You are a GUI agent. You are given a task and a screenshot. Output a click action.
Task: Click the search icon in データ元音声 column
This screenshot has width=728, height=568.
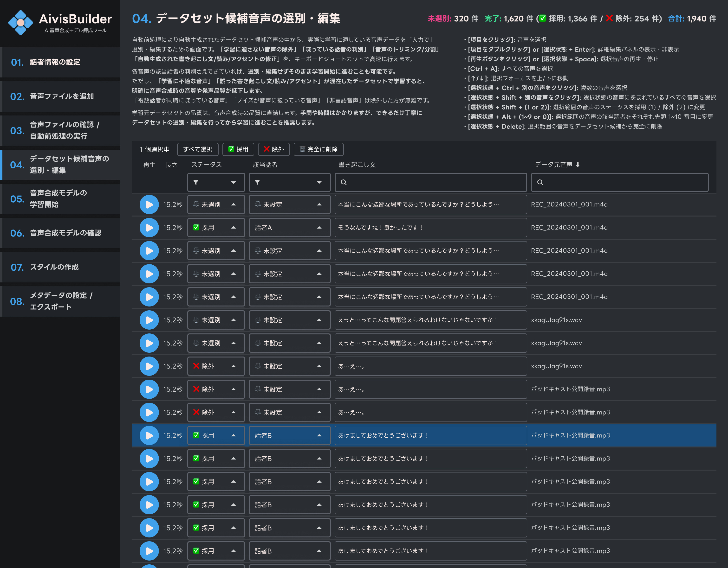point(540,182)
